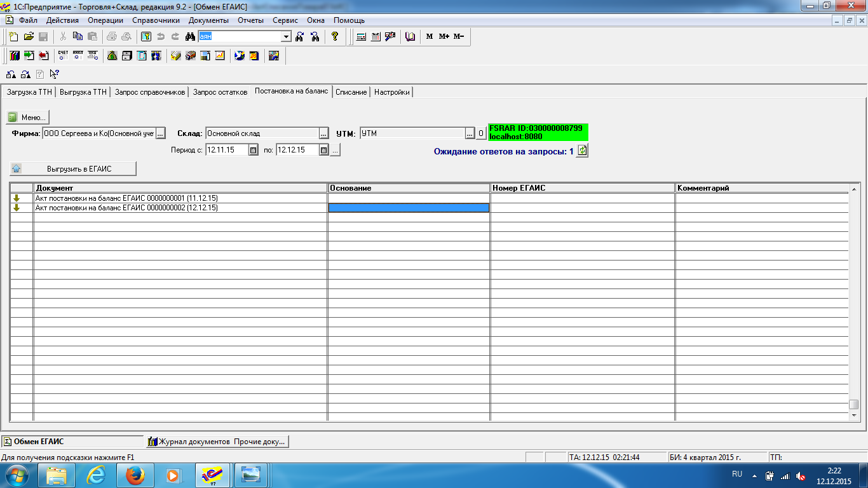
Task: Click the Номер ЕГАИС column header
Action: [x=582, y=188]
